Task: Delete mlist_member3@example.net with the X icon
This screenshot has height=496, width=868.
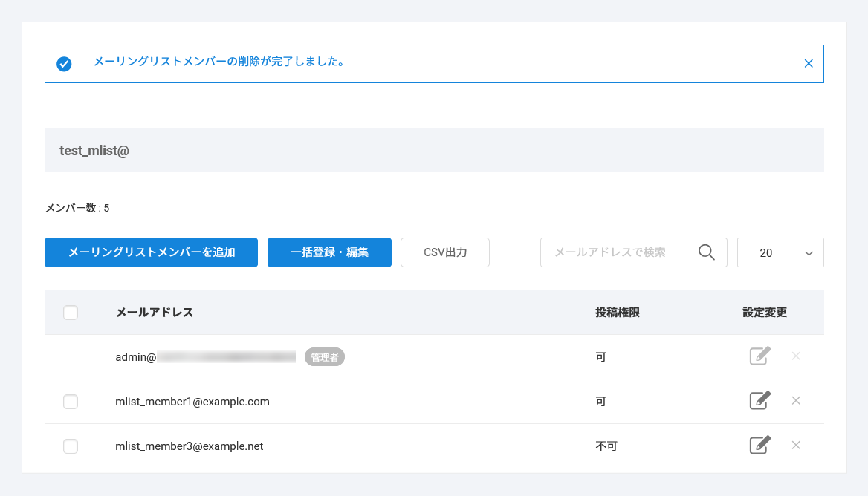Action: (x=796, y=446)
